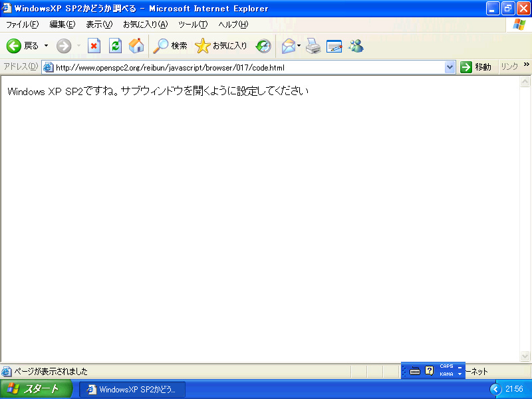Click the スタート Start button

tap(36, 389)
